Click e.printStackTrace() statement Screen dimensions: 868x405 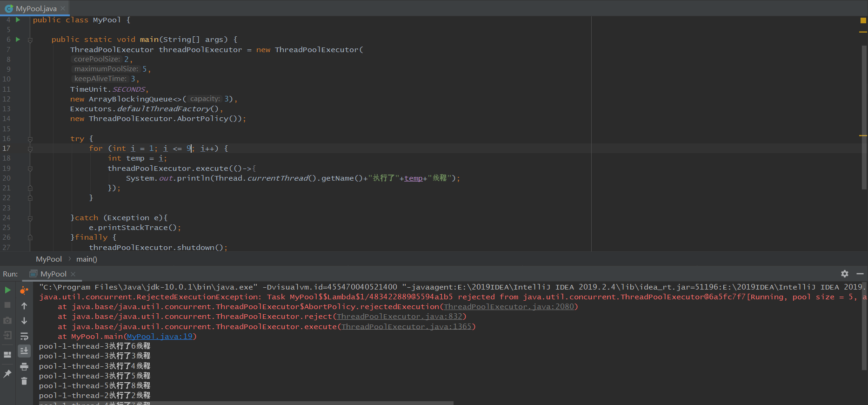(135, 228)
